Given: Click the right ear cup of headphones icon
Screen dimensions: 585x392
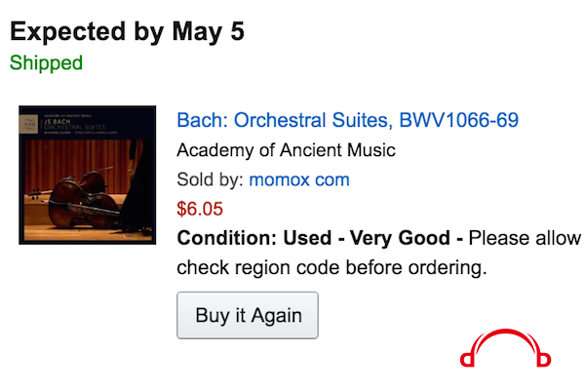Looking at the screenshot, I should (x=544, y=360).
